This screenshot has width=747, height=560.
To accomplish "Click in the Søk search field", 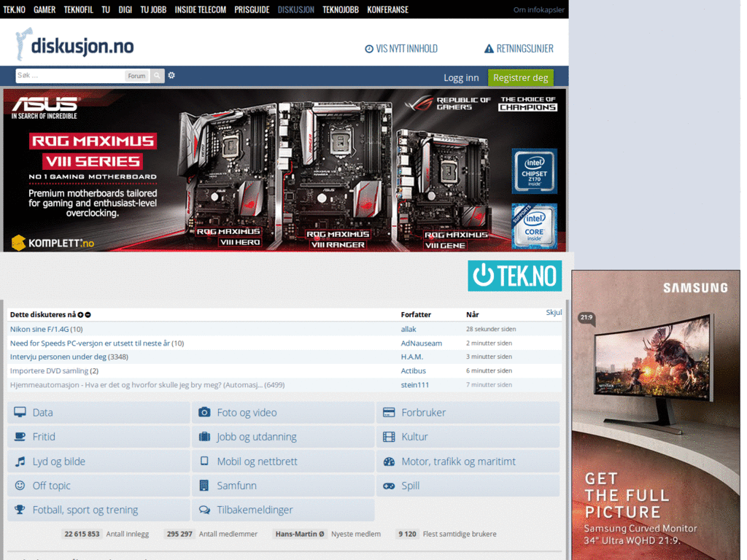I will tap(70, 76).
